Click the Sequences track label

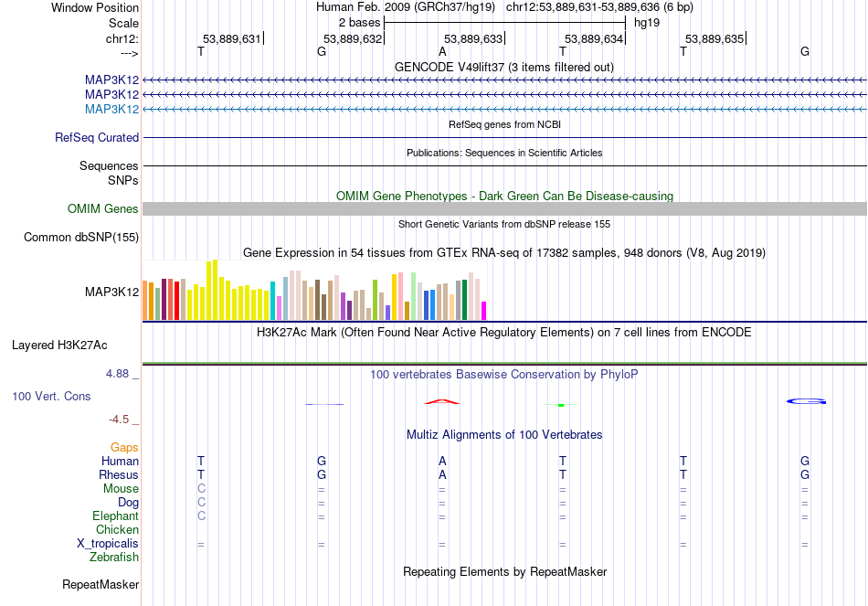click(x=109, y=165)
